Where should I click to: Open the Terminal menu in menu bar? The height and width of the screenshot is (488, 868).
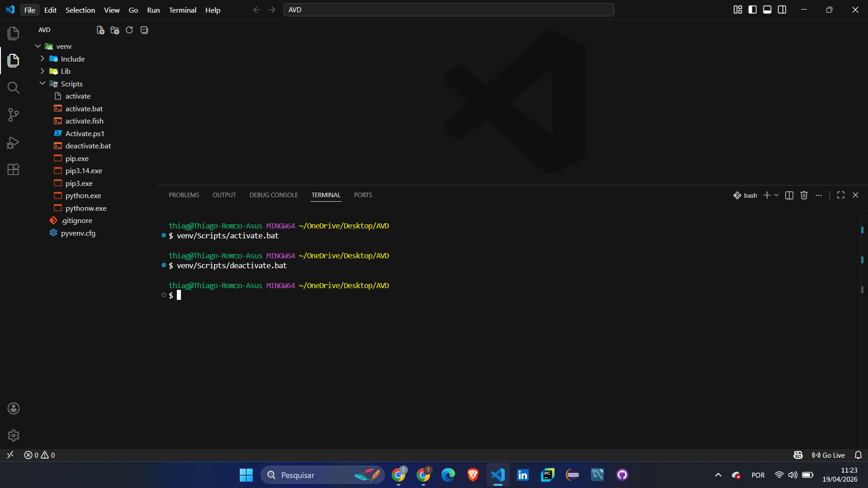click(x=182, y=10)
